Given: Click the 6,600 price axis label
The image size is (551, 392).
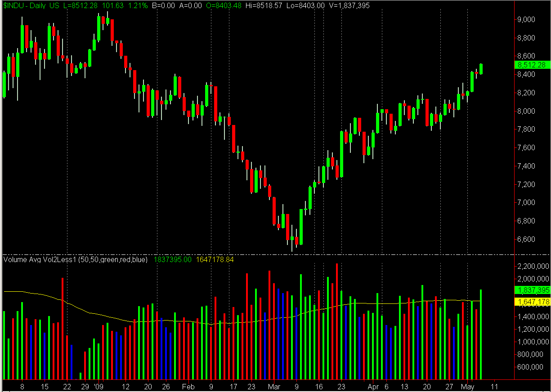Looking at the screenshot, I should pyautogui.click(x=525, y=239).
